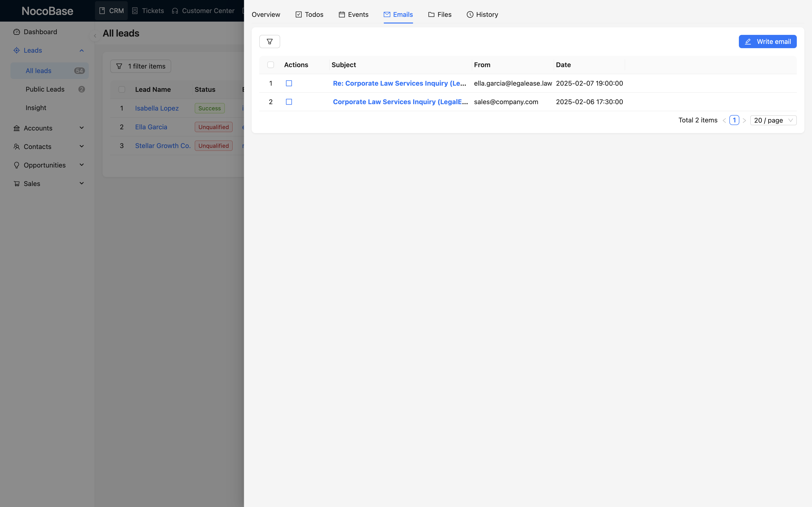Click the square action icon for email row 2
Image resolution: width=812 pixels, height=507 pixels.
pos(288,102)
